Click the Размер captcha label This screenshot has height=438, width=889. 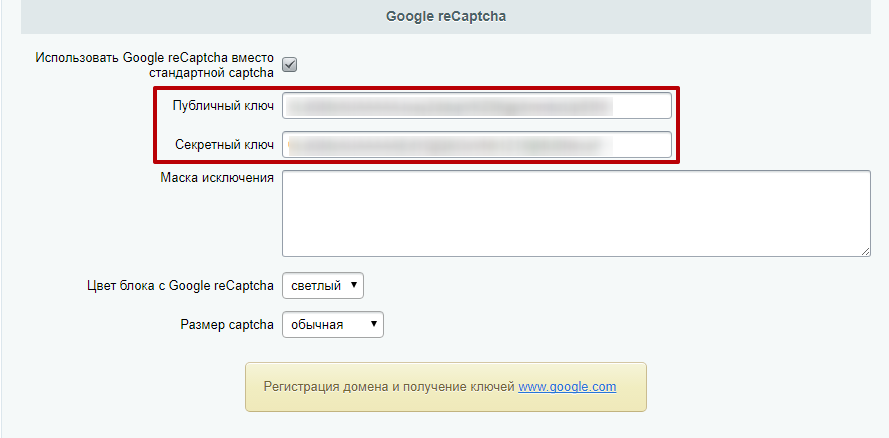pyautogui.click(x=227, y=325)
